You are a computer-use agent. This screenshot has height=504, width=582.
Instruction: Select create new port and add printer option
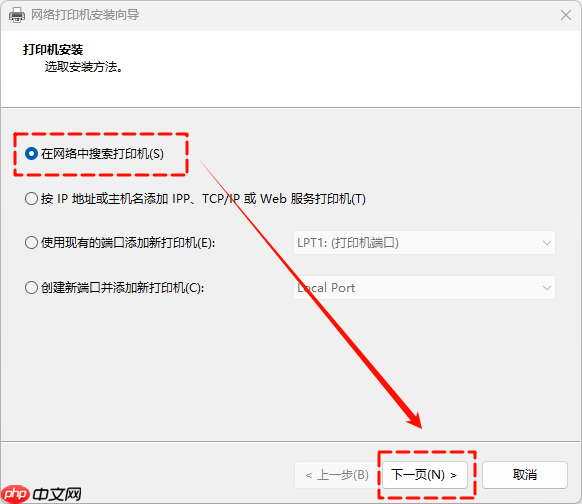tap(32, 288)
